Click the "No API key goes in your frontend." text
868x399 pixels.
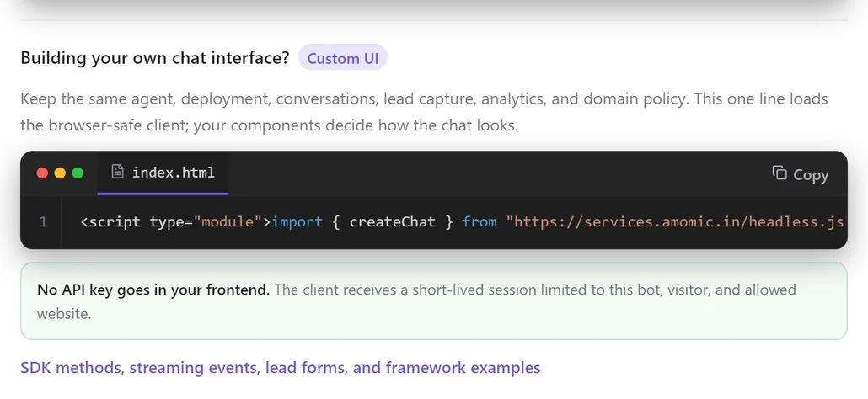153,290
